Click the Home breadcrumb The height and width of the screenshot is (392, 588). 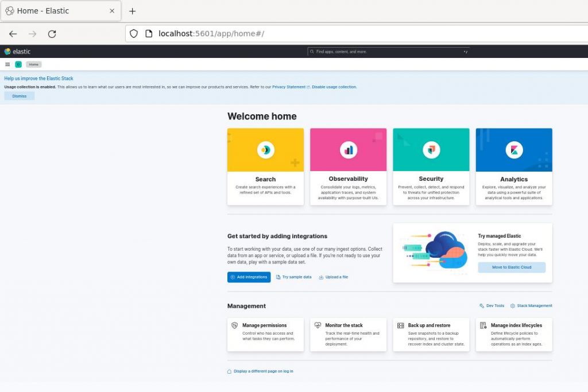[34, 64]
